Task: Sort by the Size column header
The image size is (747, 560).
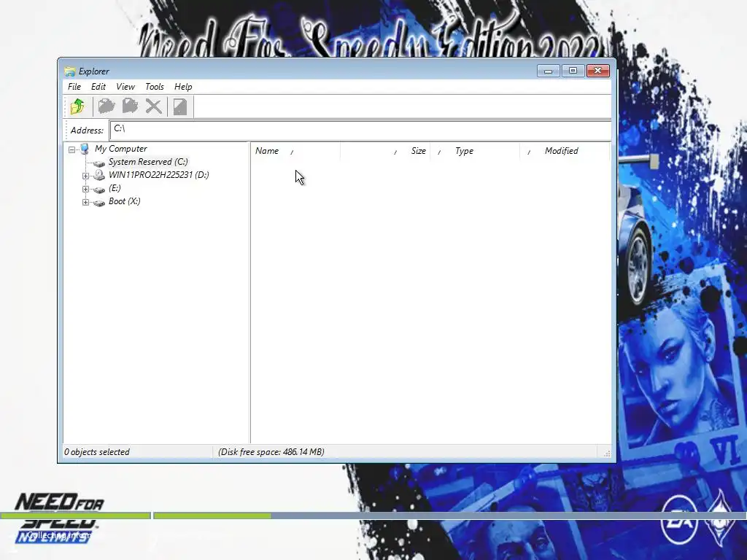Action: [385, 151]
